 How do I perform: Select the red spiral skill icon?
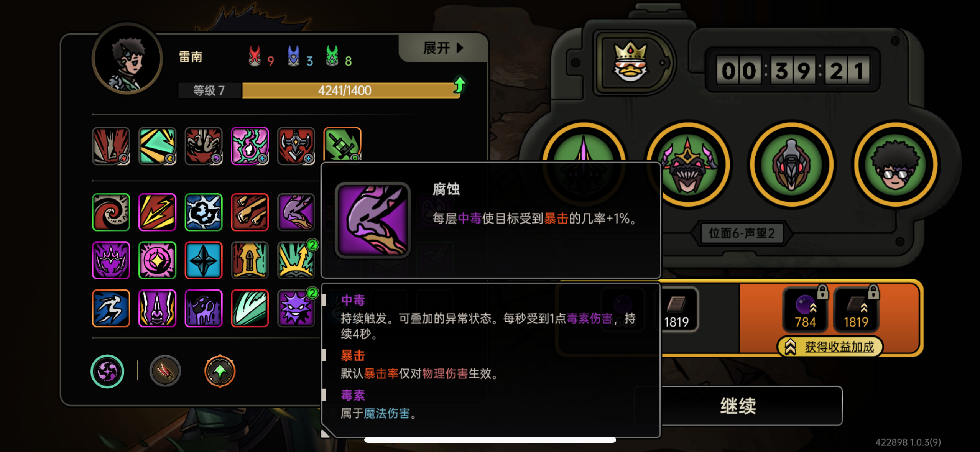(111, 212)
